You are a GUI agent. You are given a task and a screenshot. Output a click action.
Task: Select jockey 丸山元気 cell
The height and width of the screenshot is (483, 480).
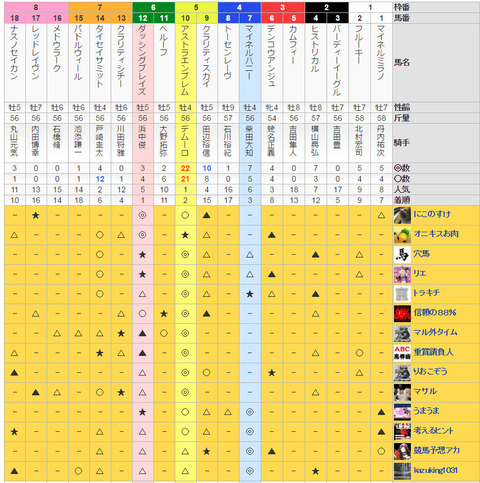click(x=14, y=143)
